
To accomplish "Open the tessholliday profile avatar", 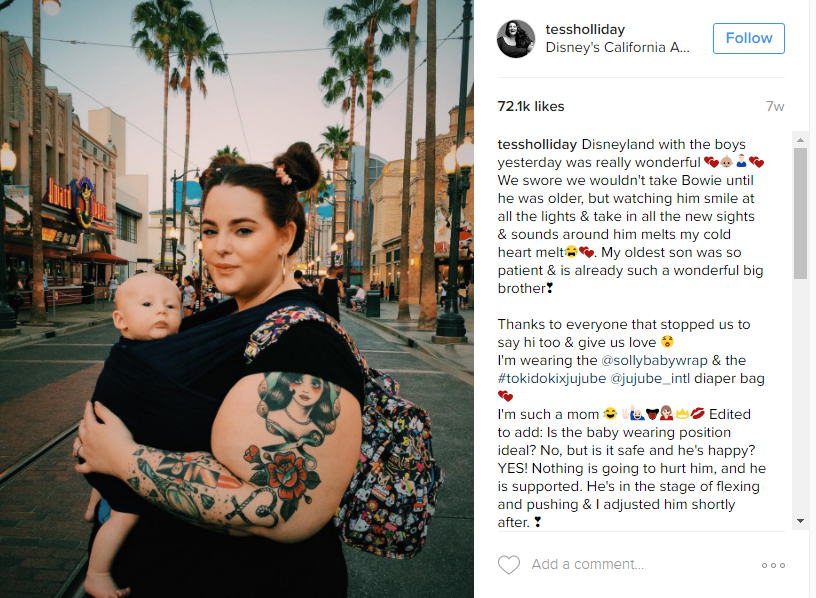I will 516,39.
